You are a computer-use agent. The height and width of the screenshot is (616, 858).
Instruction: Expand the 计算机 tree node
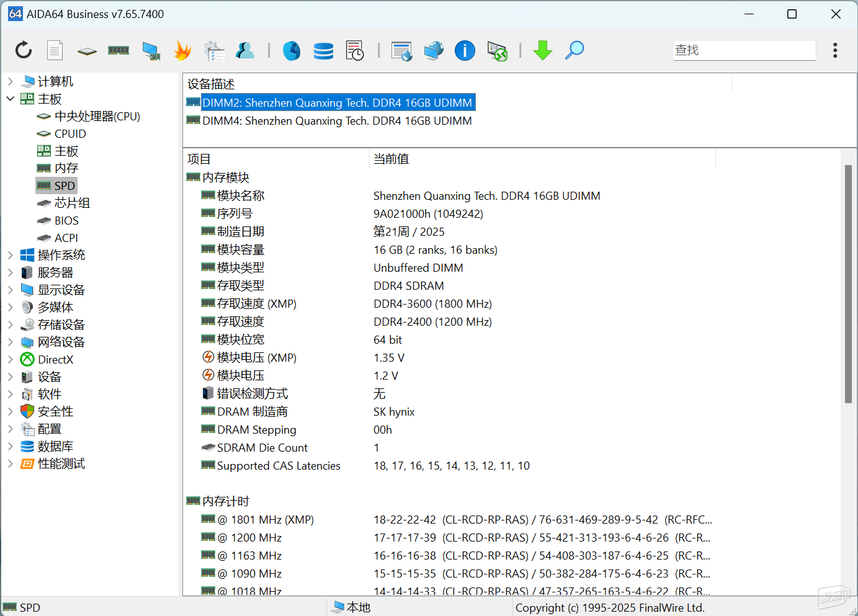point(11,81)
